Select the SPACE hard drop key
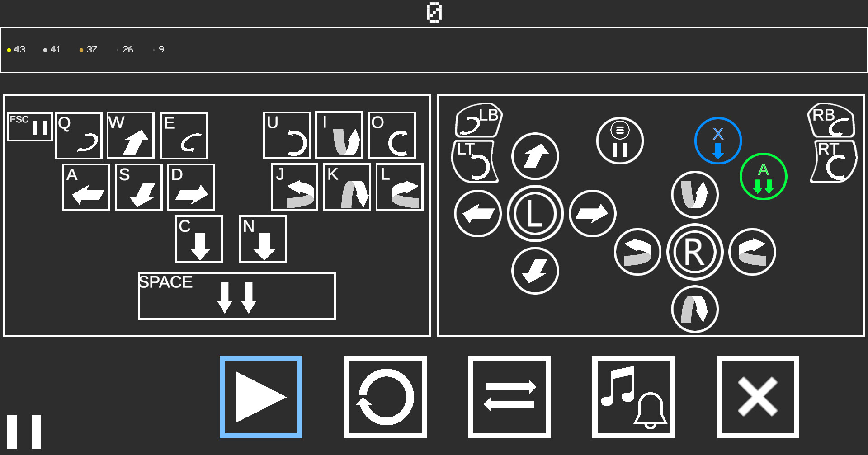 click(x=237, y=296)
